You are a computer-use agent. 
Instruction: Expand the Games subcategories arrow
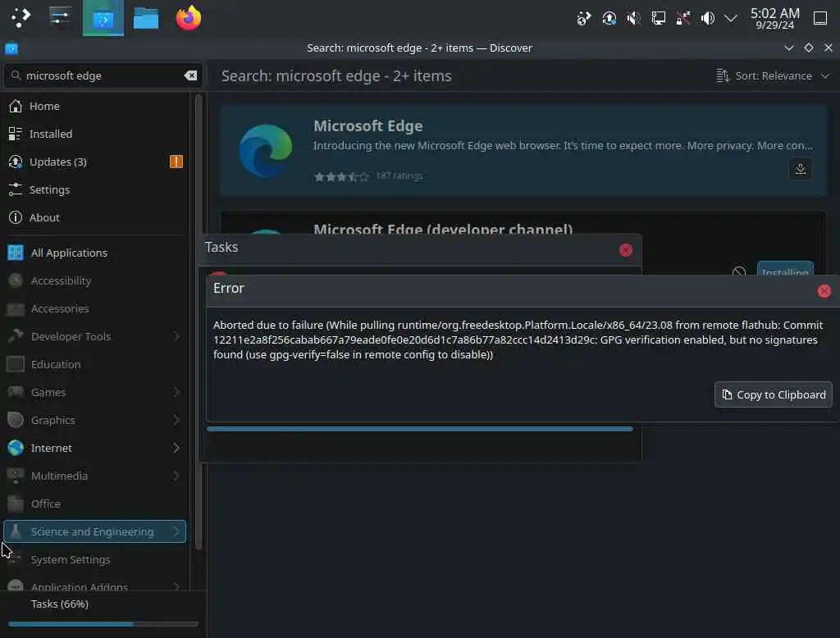tap(176, 392)
